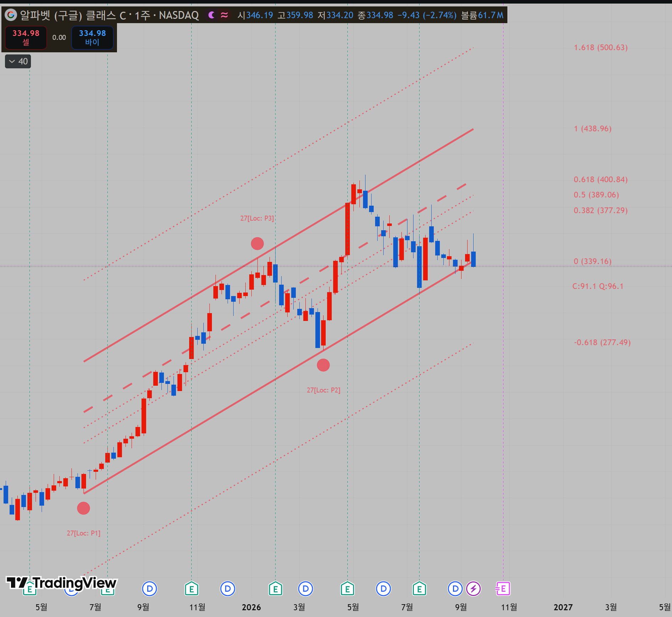Click the earnings E marker near 7월 2026
The image size is (672, 617).
click(x=419, y=589)
